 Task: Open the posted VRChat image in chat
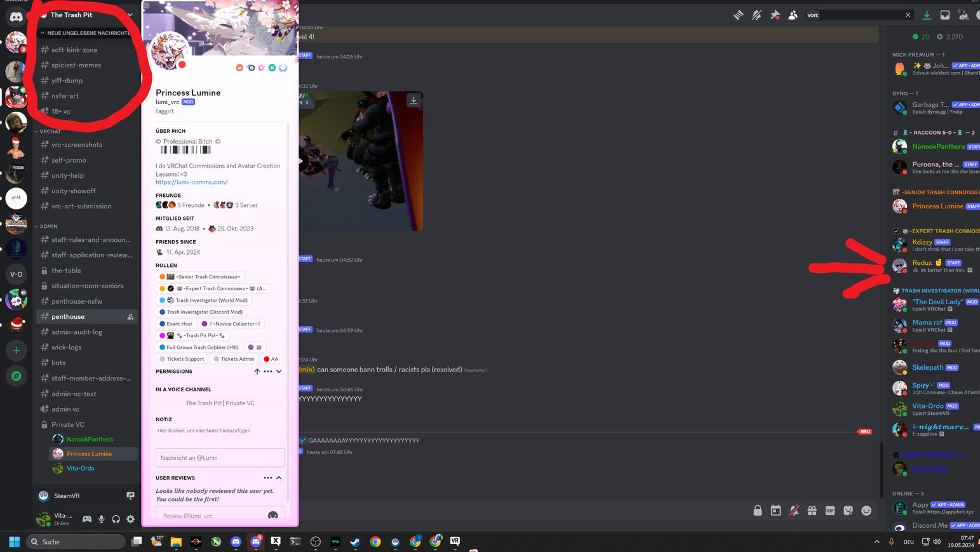point(361,161)
